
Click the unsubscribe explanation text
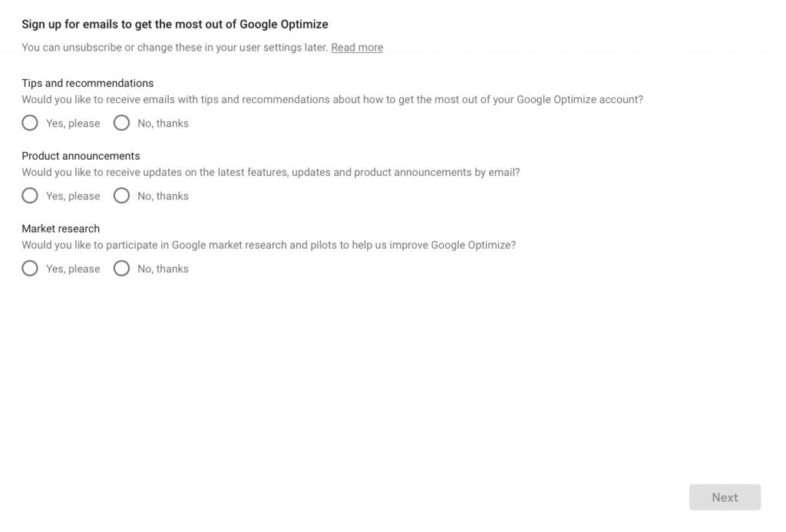175,47
